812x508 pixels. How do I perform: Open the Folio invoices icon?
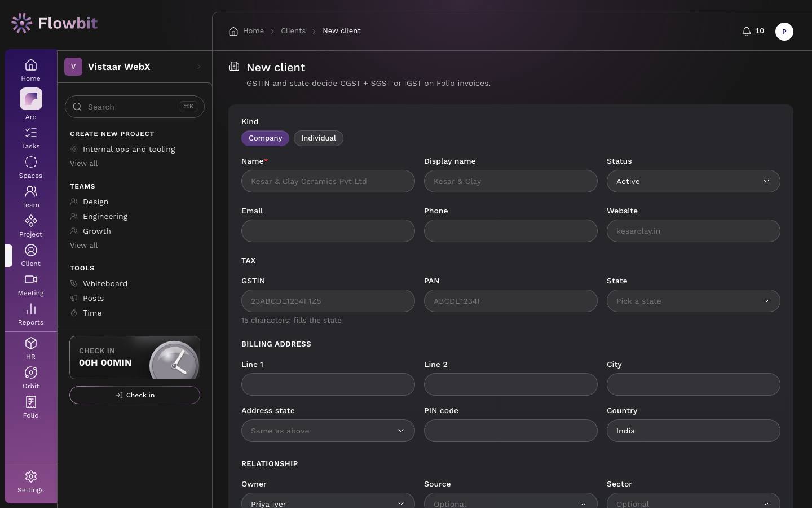(x=31, y=402)
